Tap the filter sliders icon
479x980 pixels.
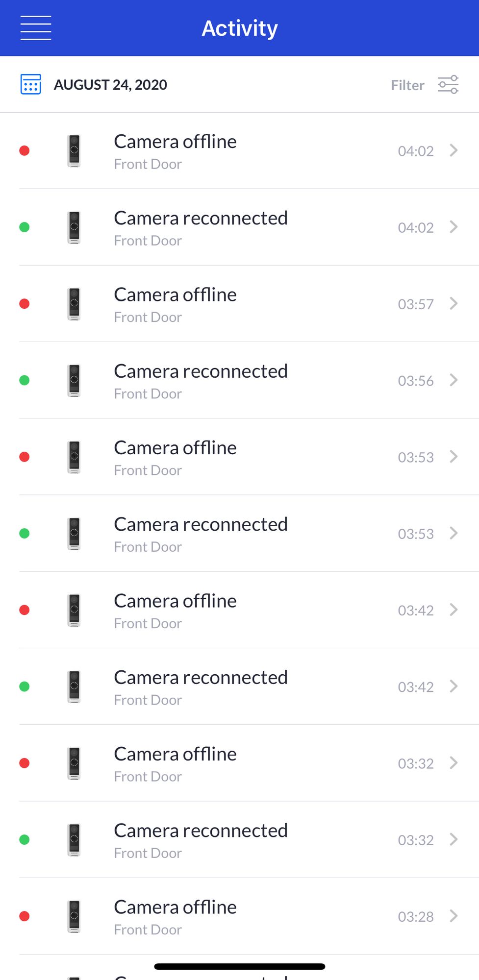click(x=448, y=85)
